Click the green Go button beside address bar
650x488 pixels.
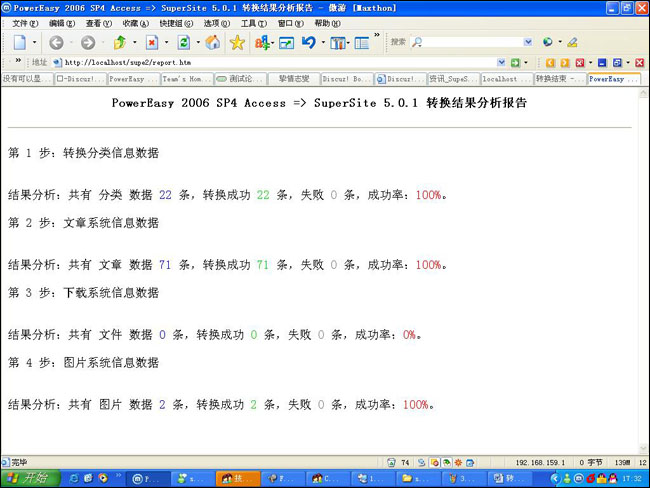coord(515,63)
